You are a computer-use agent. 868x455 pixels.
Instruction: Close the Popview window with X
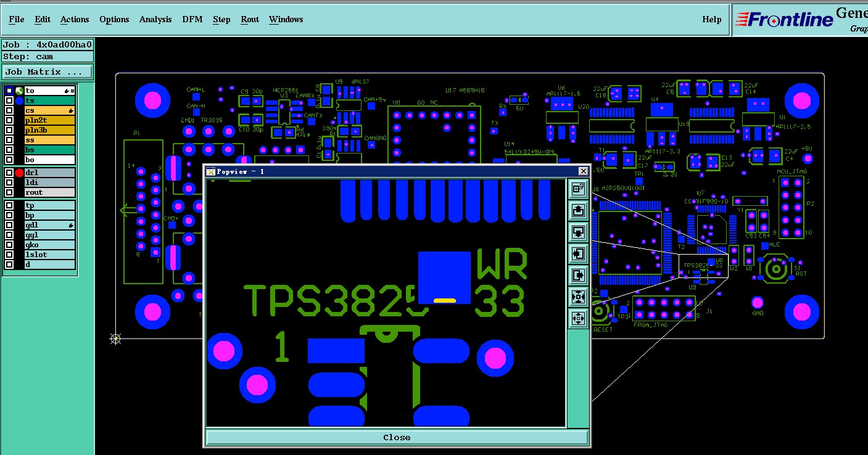tap(583, 171)
